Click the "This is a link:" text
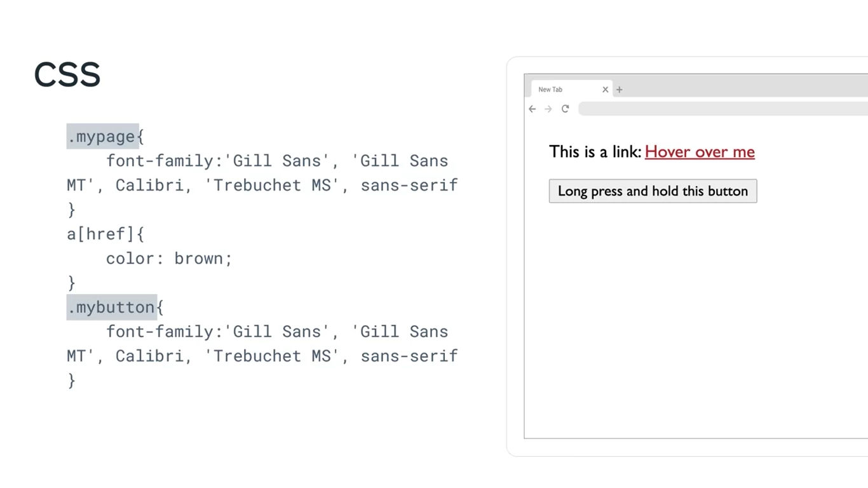Image resolution: width=868 pixels, height=488 pixels. 595,152
